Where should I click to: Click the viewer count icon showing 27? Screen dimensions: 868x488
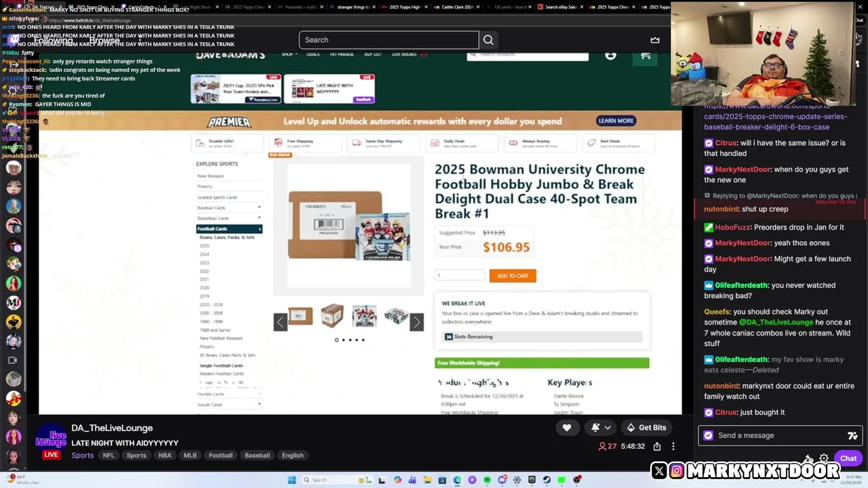coord(602,447)
